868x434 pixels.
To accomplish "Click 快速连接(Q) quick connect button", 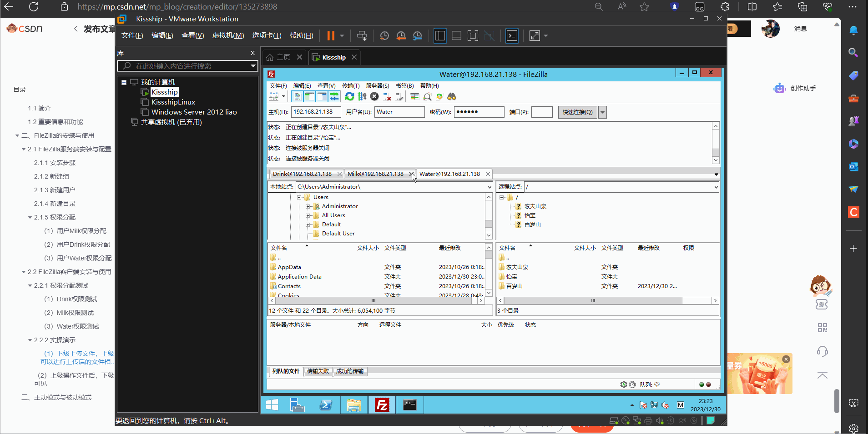I will coord(577,112).
